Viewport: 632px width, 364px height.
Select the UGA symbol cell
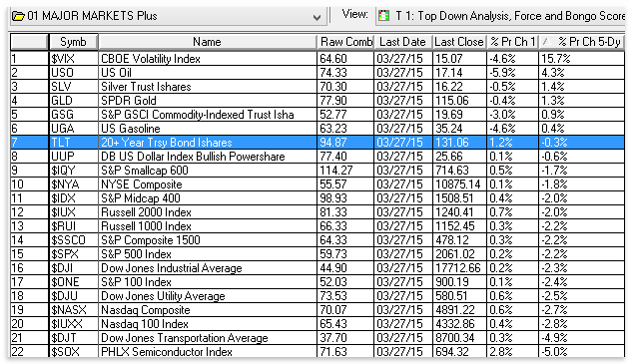pos(73,129)
